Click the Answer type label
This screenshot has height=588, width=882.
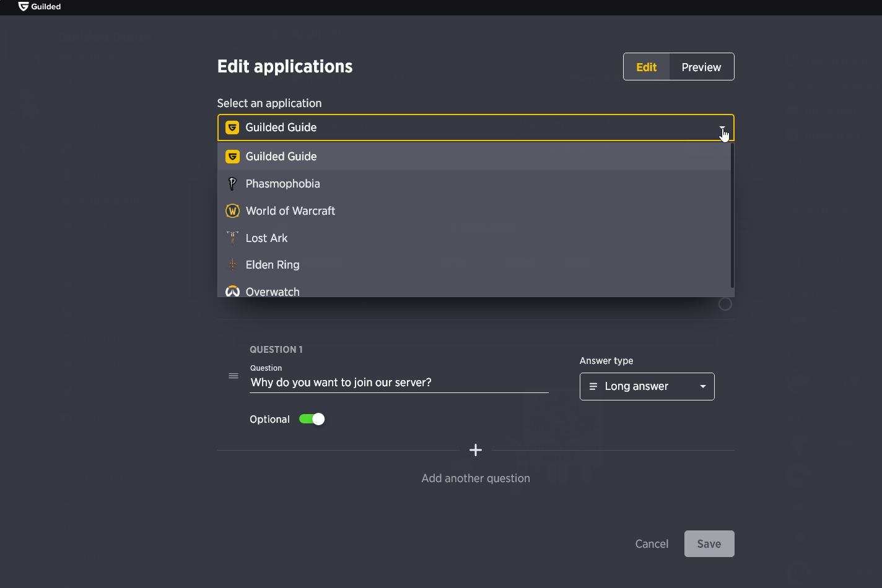coord(606,361)
